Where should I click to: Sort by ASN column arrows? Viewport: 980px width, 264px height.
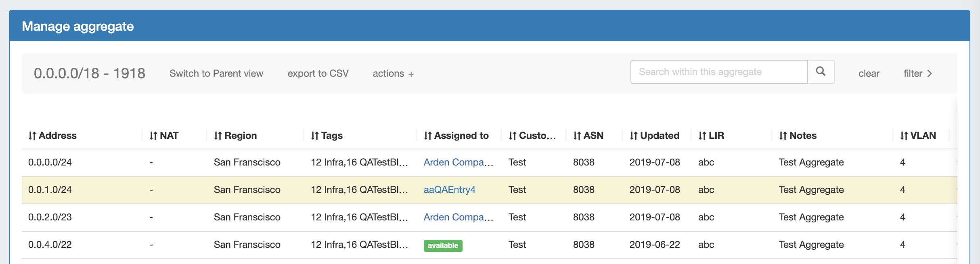click(x=577, y=136)
